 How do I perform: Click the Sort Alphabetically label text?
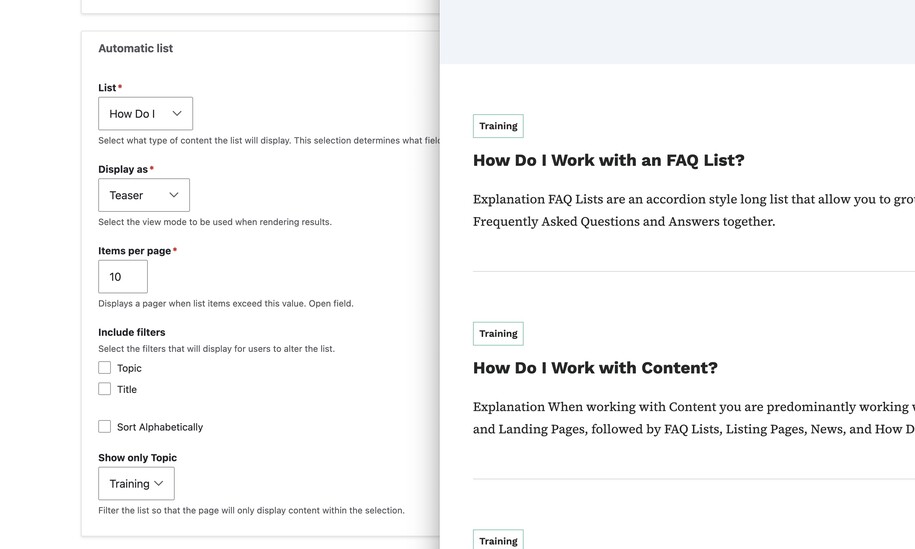click(160, 427)
